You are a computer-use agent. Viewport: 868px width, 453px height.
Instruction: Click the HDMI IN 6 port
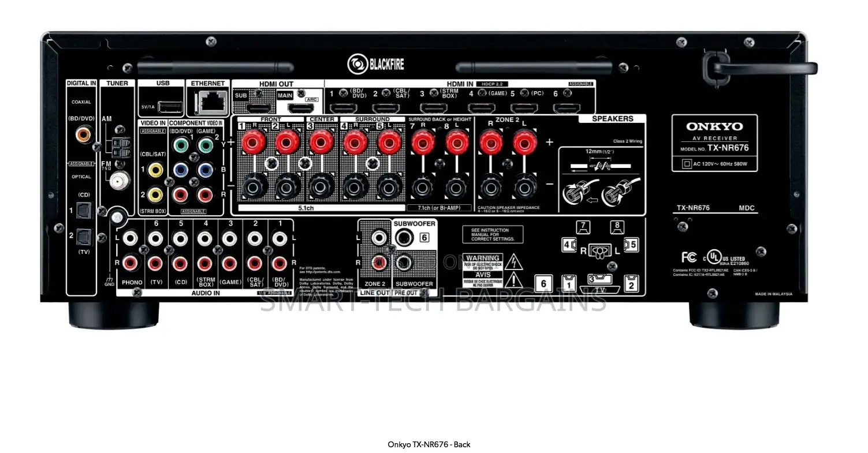(567, 108)
